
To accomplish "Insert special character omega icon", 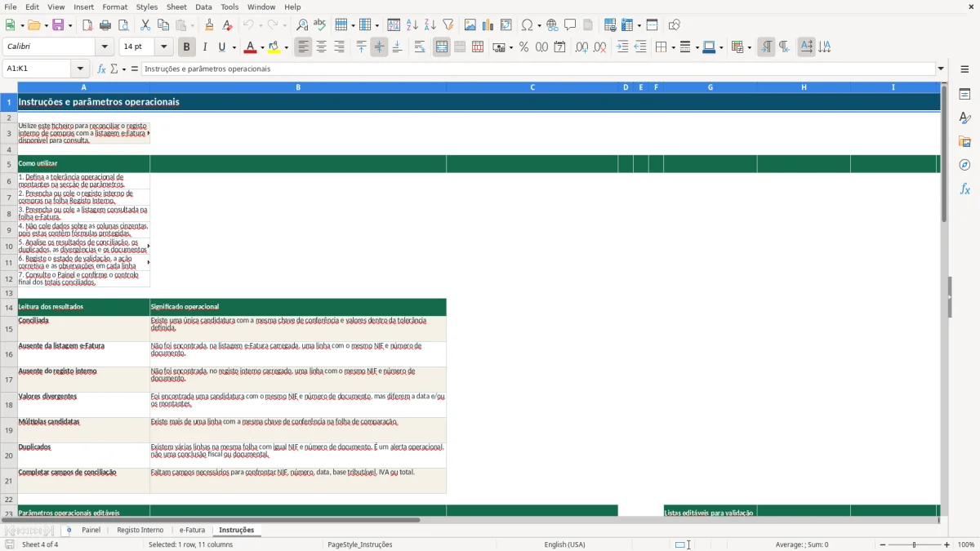I will tap(527, 25).
